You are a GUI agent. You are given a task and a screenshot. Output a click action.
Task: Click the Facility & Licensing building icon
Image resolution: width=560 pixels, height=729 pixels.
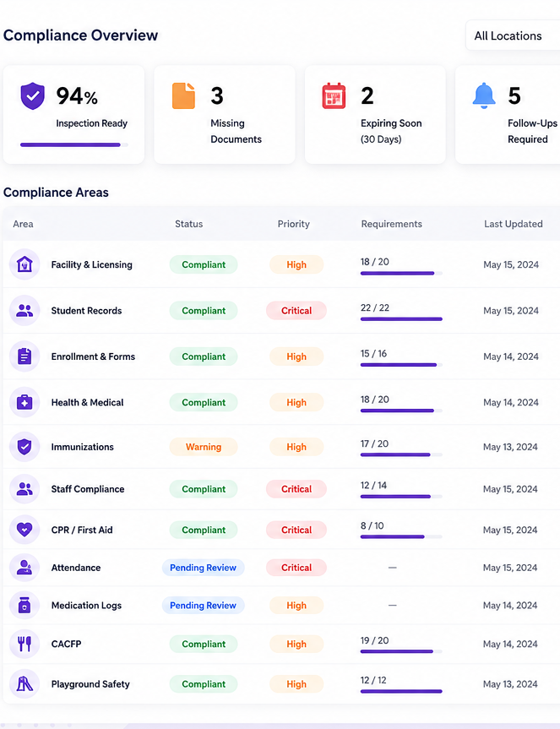coord(24,264)
